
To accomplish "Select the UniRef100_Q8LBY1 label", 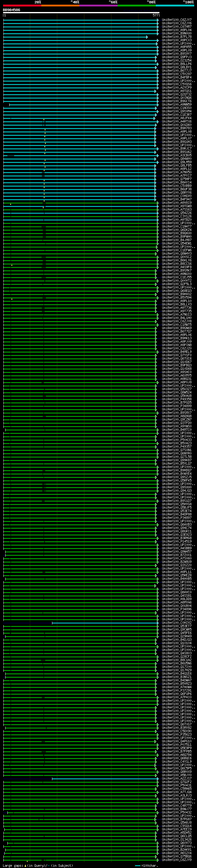I will (176, 67).
